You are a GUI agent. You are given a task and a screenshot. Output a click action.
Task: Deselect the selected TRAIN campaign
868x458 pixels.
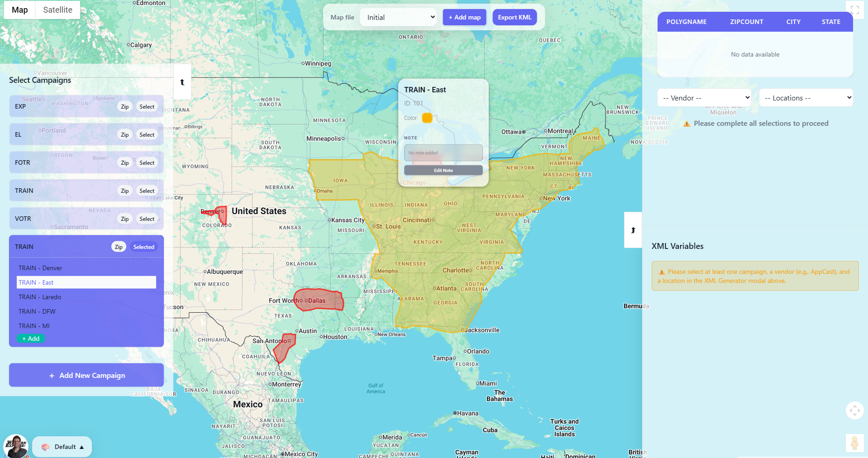tap(143, 247)
